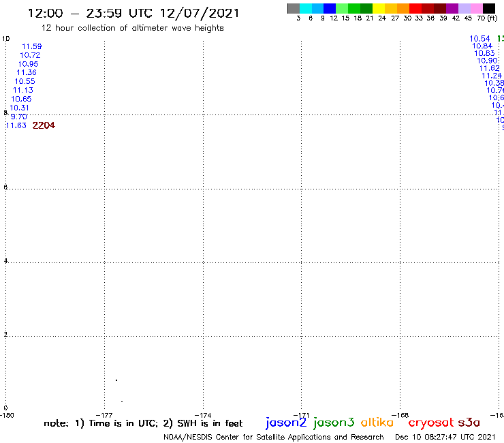This screenshot has width=504, height=443.
Task: Click the longitude axis label -168
Action: (400, 415)
